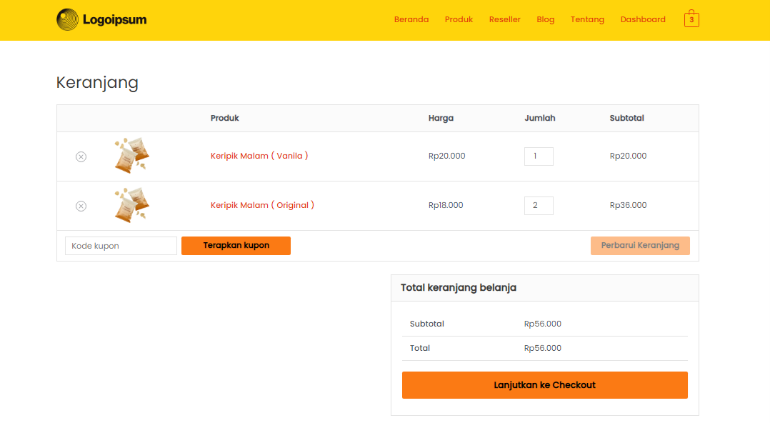Viewport: 770px width, 423px height.
Task: Navigate to the Reseller page
Action: (x=504, y=19)
